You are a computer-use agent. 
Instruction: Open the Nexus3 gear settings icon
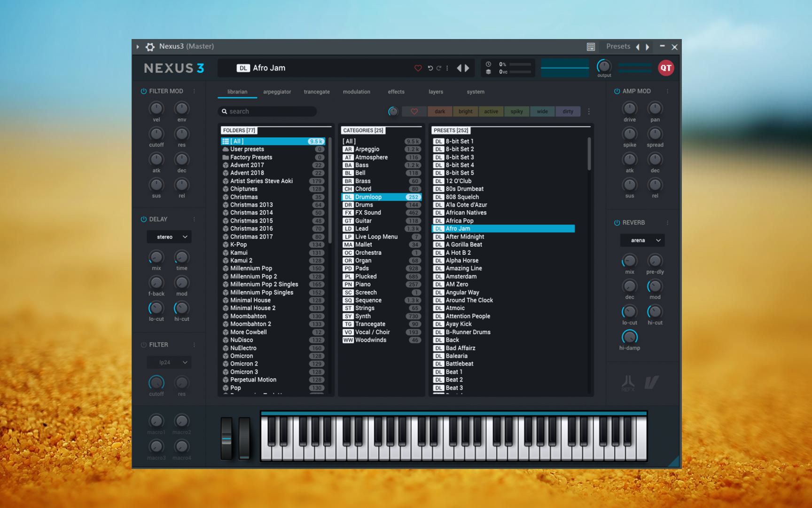pyautogui.click(x=150, y=47)
